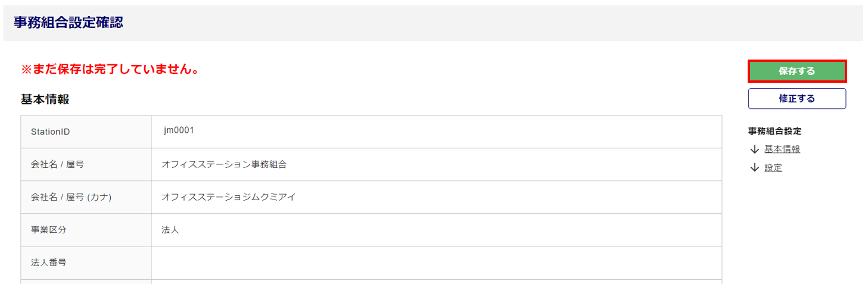The height and width of the screenshot is (284, 868).
Task: Click the down arrow icon beside 基本情報
Action: pyautogui.click(x=755, y=149)
